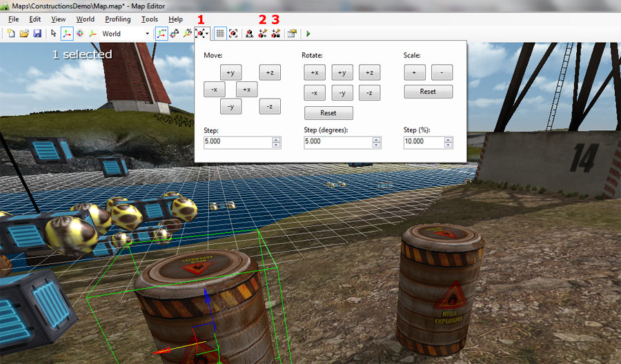Rotate object around -x

(x=315, y=92)
